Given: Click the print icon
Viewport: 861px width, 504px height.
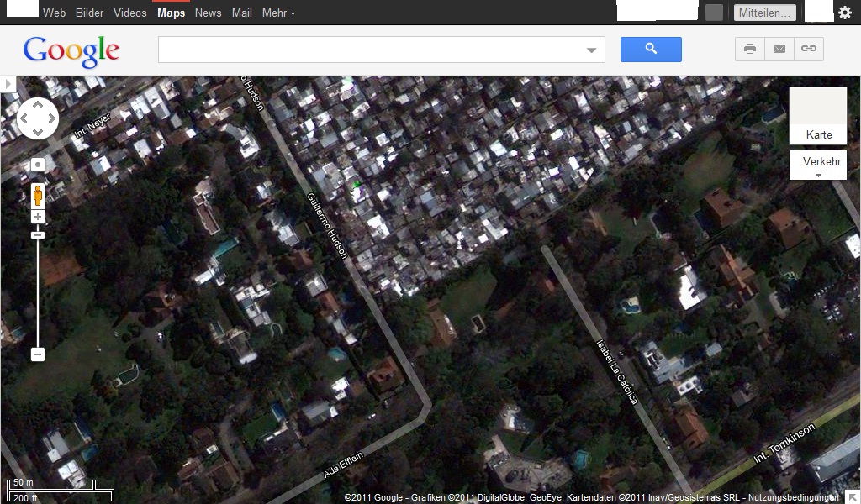Looking at the screenshot, I should tap(750, 50).
